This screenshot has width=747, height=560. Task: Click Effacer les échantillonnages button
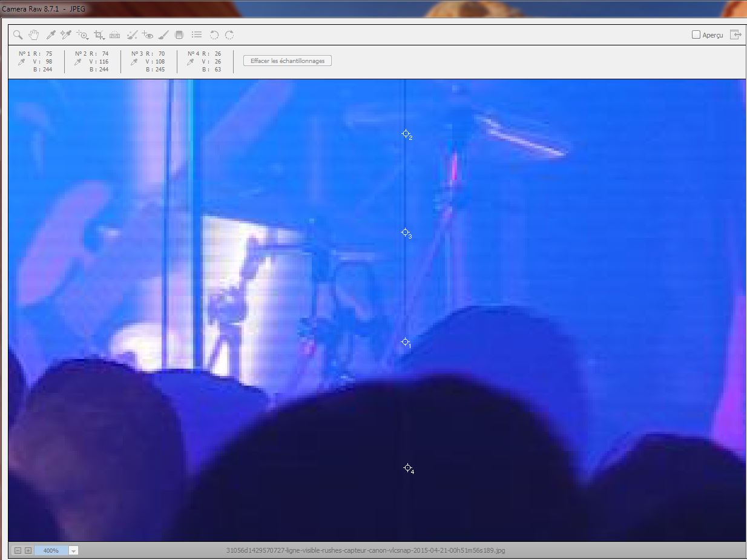pos(288,61)
